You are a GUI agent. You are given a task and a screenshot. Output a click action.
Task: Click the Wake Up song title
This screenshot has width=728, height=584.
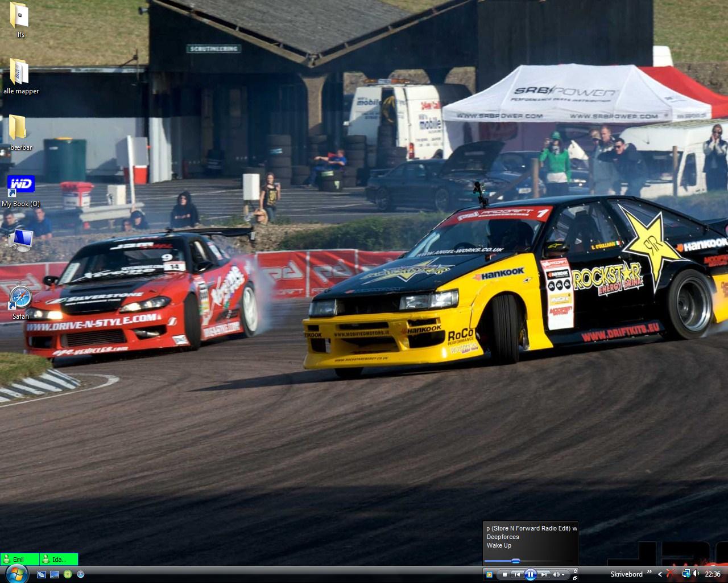(x=499, y=546)
